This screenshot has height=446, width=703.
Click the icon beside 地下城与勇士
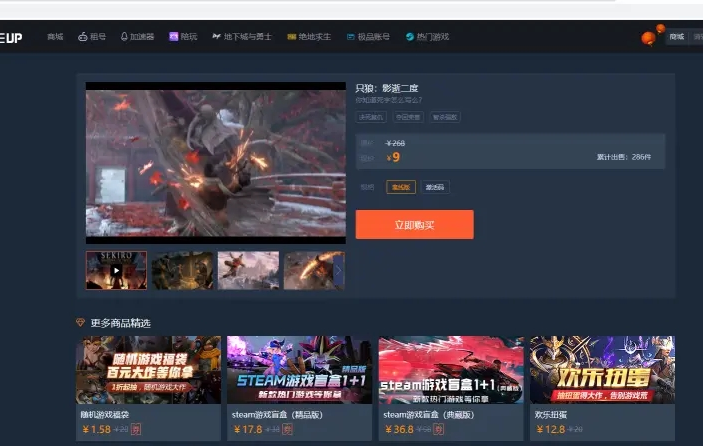(x=217, y=36)
